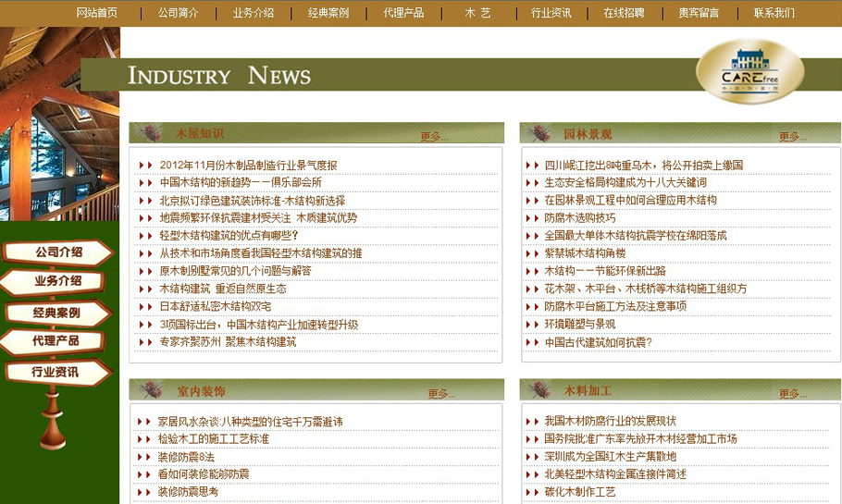
Task: Open 木艺 in the top menu bar
Action: 477,13
